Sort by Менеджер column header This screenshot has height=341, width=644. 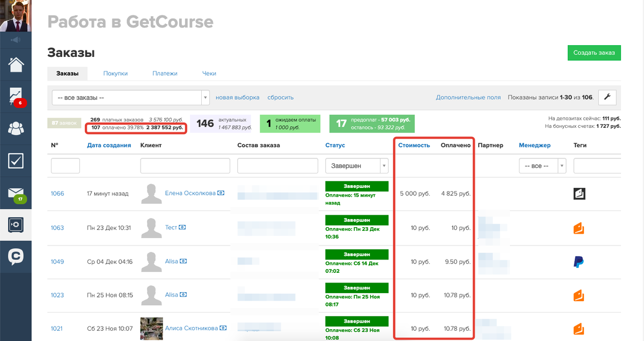[x=535, y=145]
